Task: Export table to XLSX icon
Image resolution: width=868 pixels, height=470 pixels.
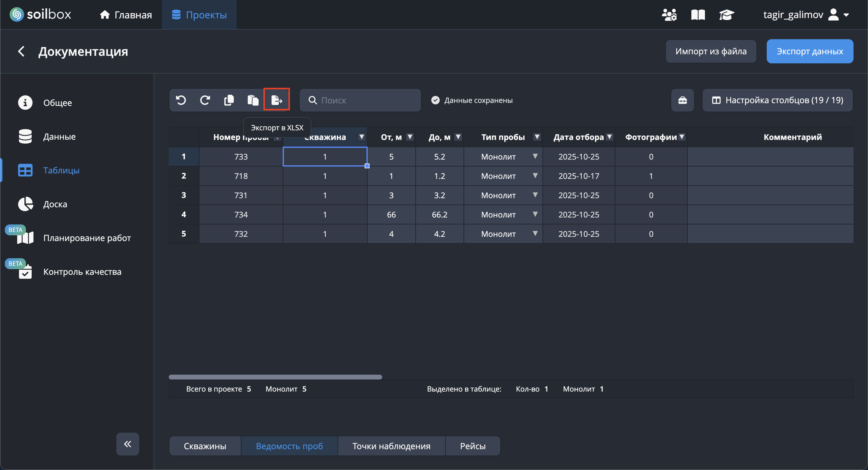Action: click(x=277, y=100)
